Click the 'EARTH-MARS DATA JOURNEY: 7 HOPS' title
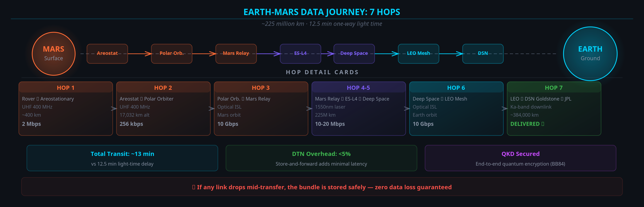Viewport: 644px width, 207px height. coord(322,12)
